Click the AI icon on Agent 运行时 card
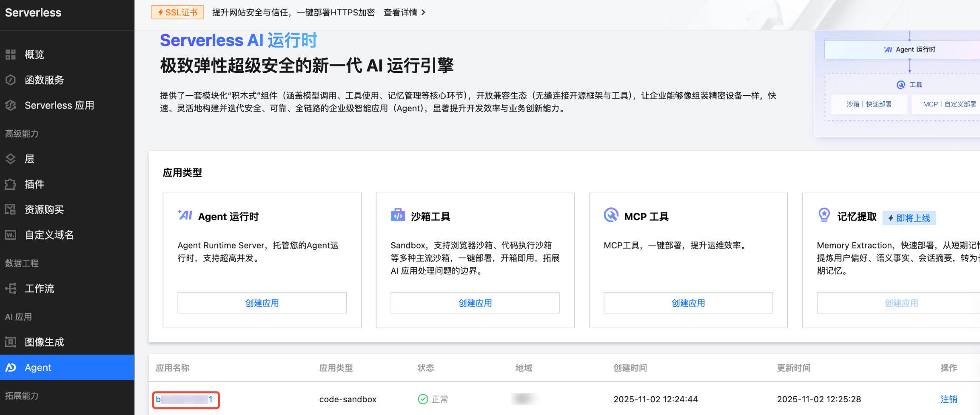 [x=185, y=215]
